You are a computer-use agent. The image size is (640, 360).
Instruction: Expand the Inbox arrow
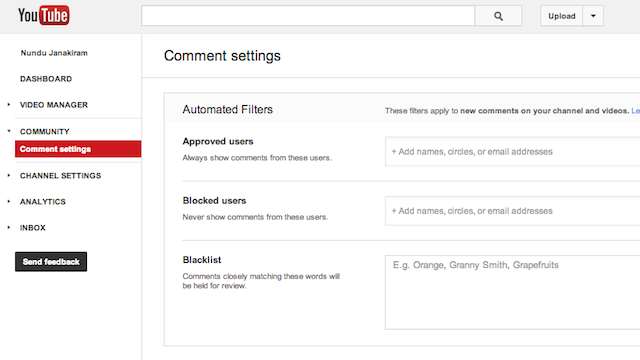[x=9, y=227]
